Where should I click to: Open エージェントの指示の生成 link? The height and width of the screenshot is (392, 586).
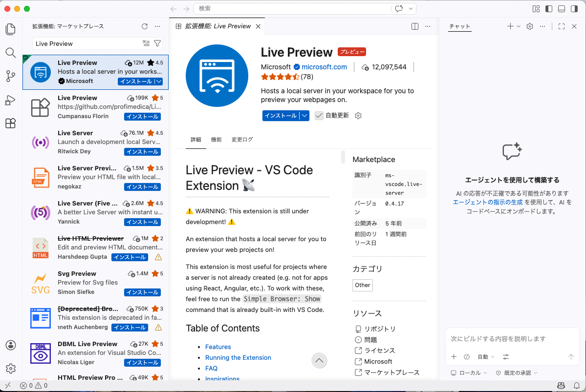pos(488,203)
